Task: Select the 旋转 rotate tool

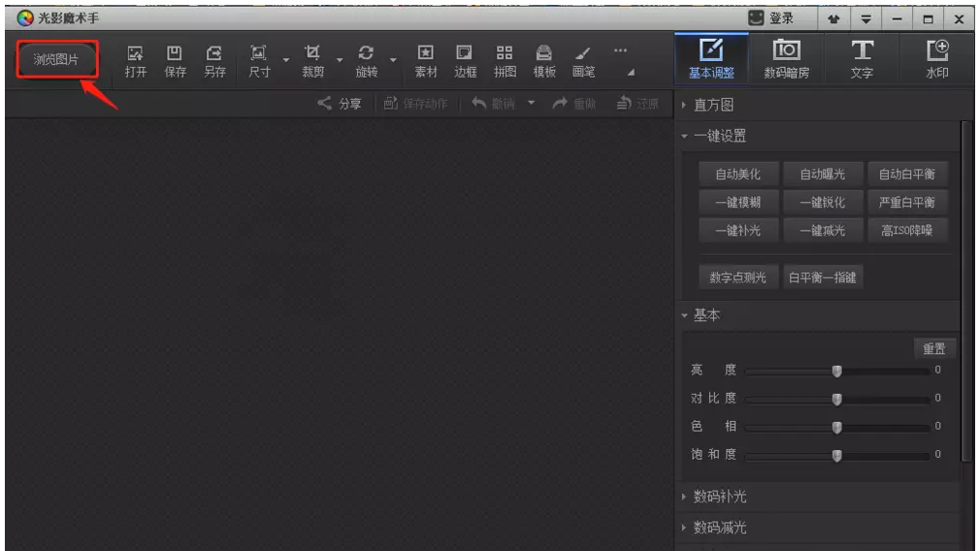Action: [x=366, y=61]
